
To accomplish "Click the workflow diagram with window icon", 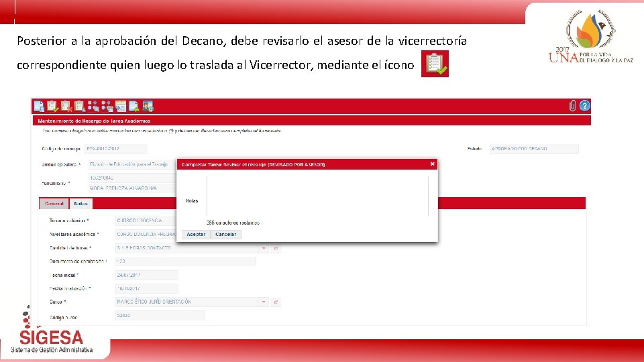I will pos(107,107).
